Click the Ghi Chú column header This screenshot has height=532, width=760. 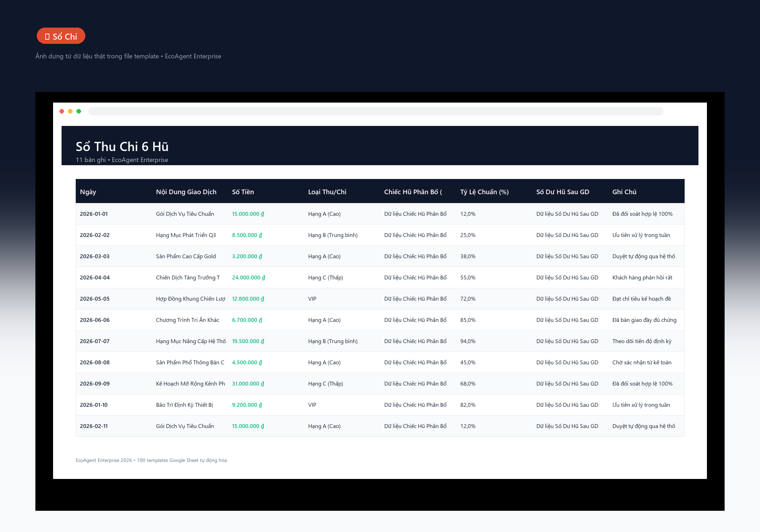click(x=624, y=192)
